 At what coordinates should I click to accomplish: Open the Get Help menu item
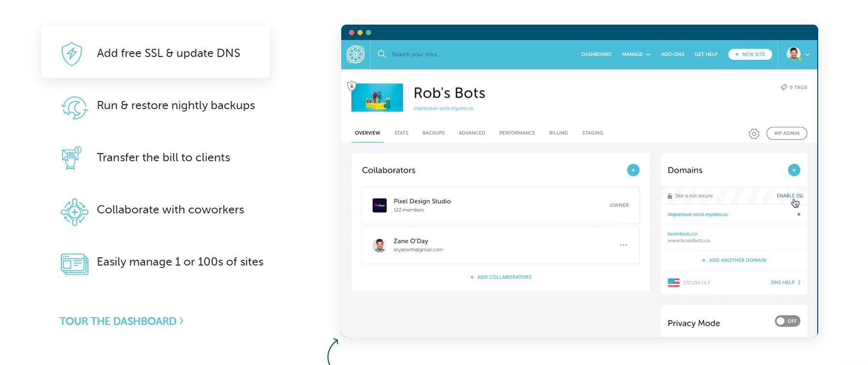point(706,54)
